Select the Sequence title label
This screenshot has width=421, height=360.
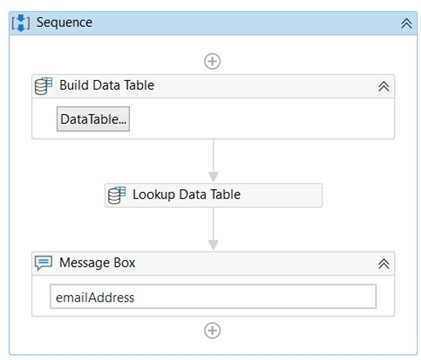pyautogui.click(x=64, y=22)
